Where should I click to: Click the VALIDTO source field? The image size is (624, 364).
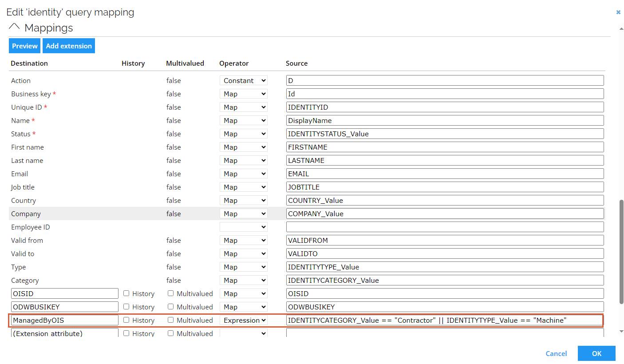(x=445, y=253)
